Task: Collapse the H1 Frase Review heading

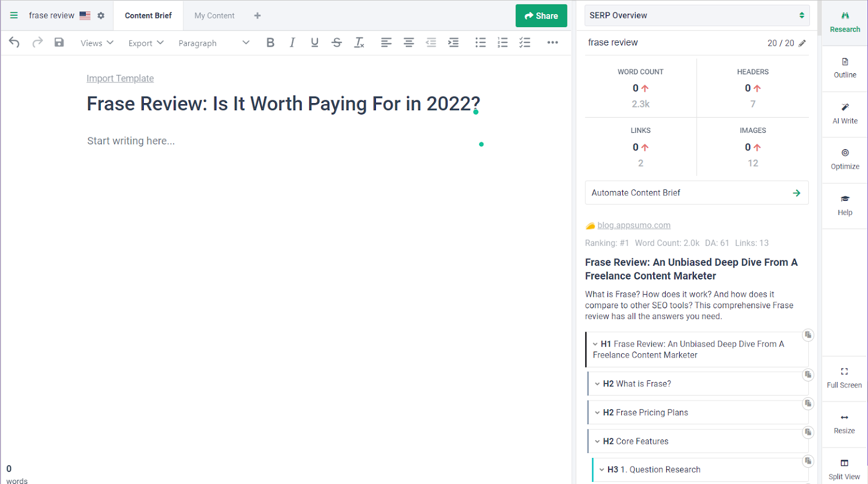Action: coord(595,344)
